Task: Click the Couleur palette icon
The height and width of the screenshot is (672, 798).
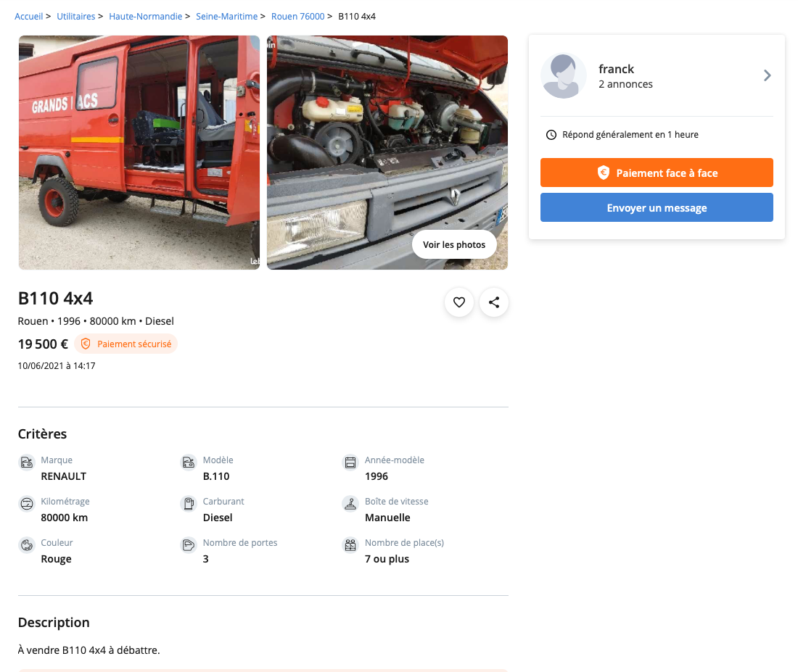Action: 27,545
